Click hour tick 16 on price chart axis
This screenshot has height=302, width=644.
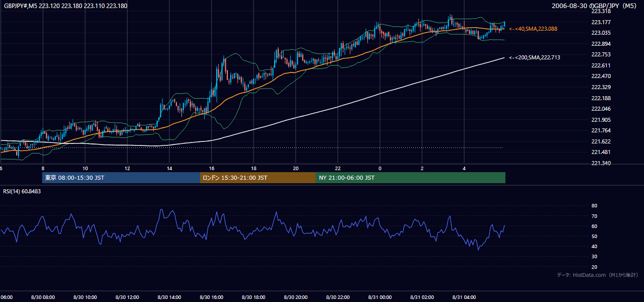coord(212,169)
